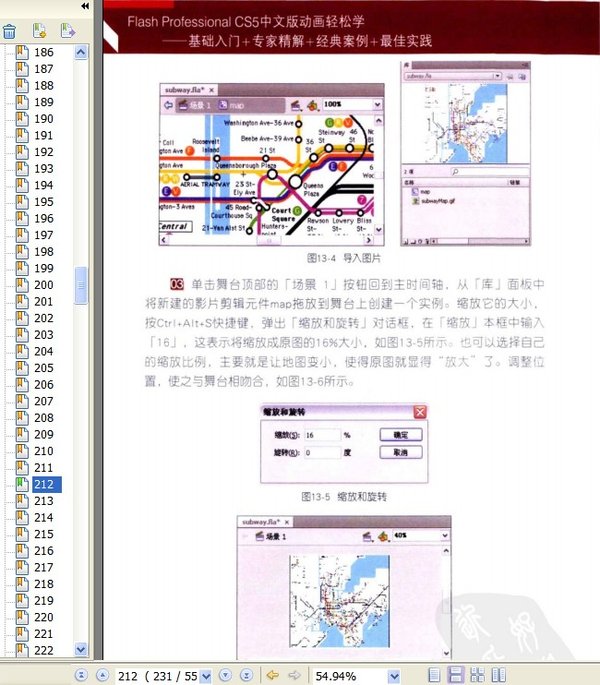Go to last page button
Screen dimensions: 600x685
246,675
